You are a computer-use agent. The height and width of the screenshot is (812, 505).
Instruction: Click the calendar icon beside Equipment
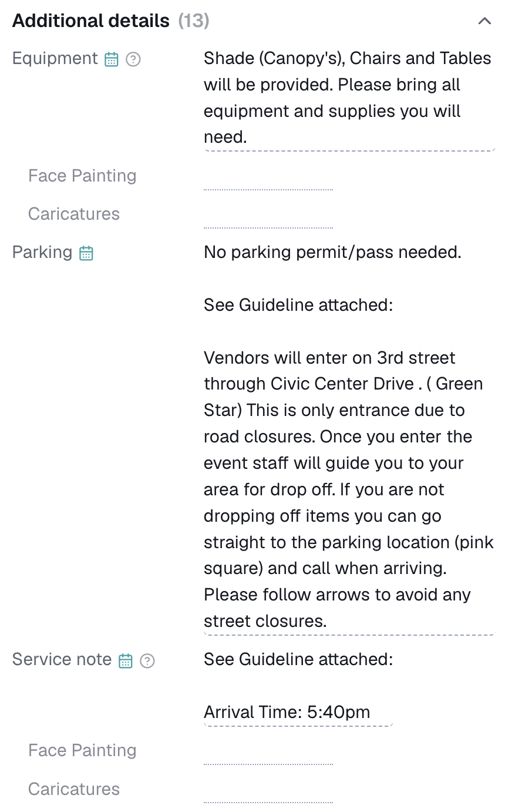(112, 59)
